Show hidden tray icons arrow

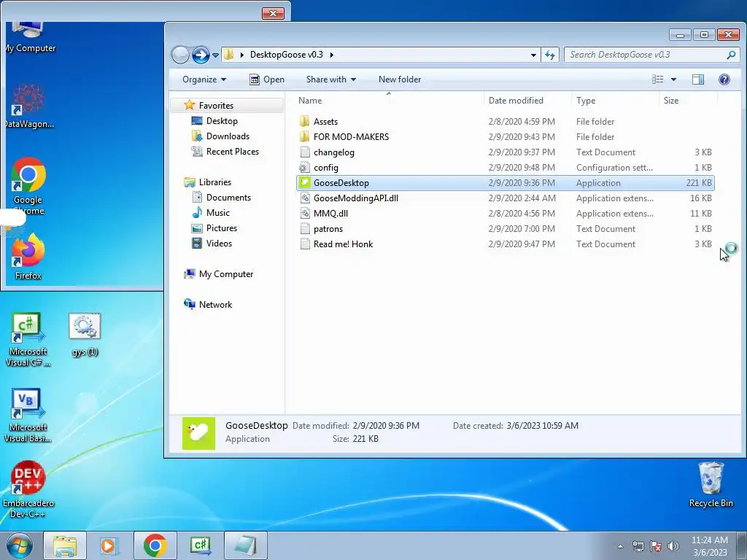coord(620,546)
